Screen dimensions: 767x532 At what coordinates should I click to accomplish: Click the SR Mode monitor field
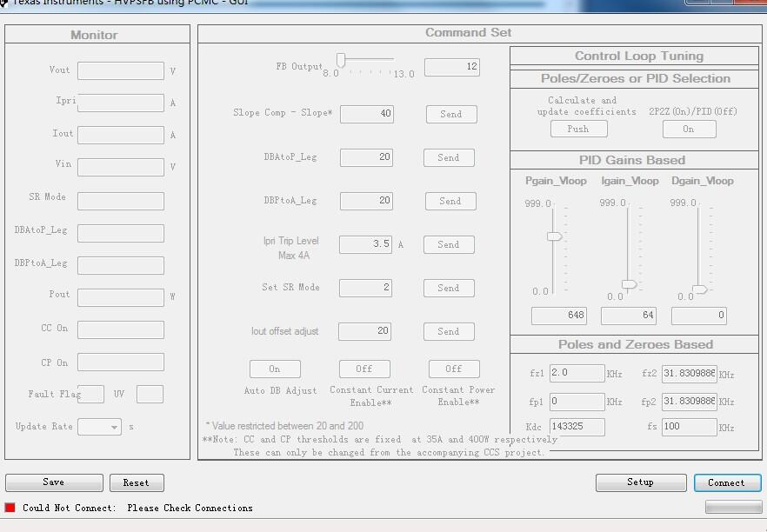pyautogui.click(x=121, y=201)
